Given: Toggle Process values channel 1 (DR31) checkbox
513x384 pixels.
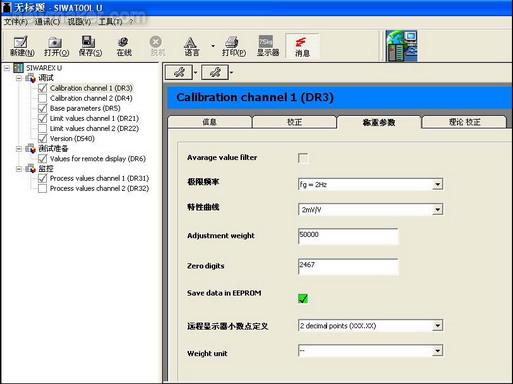Looking at the screenshot, I should click(x=43, y=179).
